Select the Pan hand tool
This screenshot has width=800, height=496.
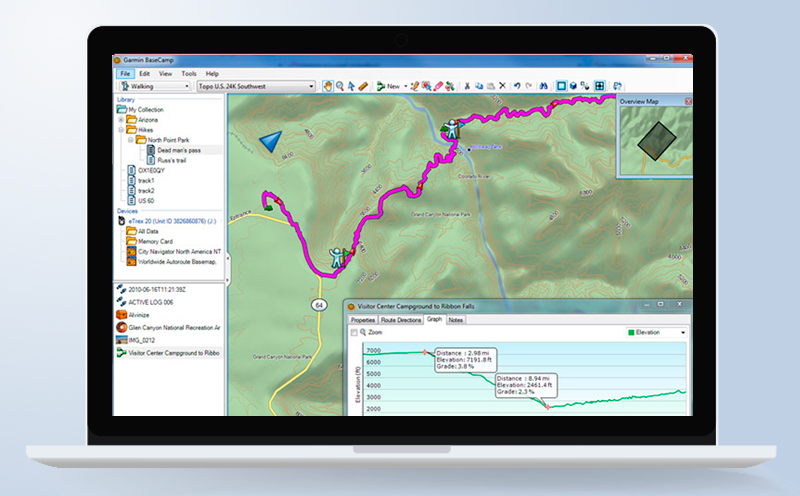coord(328,86)
